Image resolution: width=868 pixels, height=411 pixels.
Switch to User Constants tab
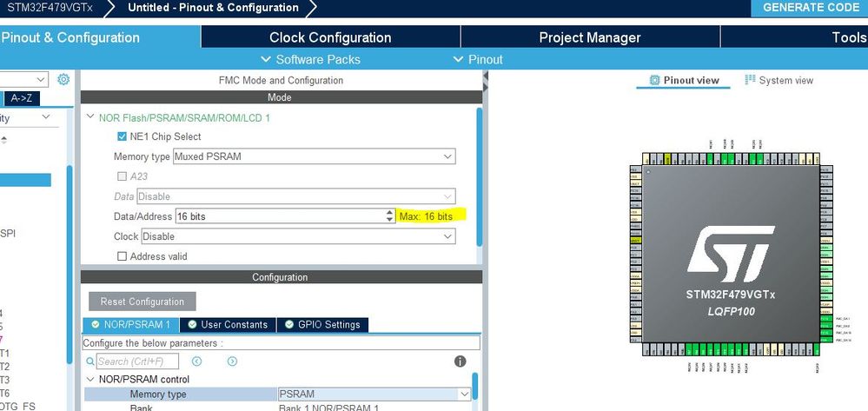point(228,325)
